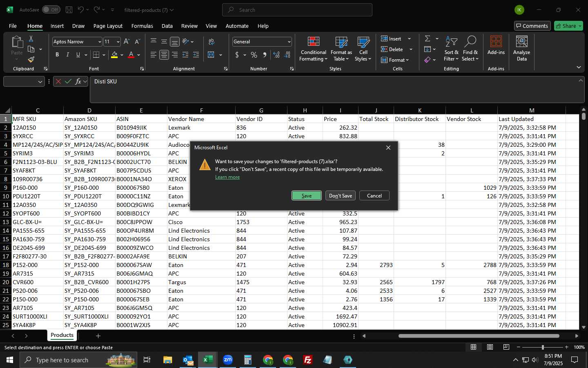Click the formula bar cancel X icon
Screen dimensions: 588x368
pos(58,81)
